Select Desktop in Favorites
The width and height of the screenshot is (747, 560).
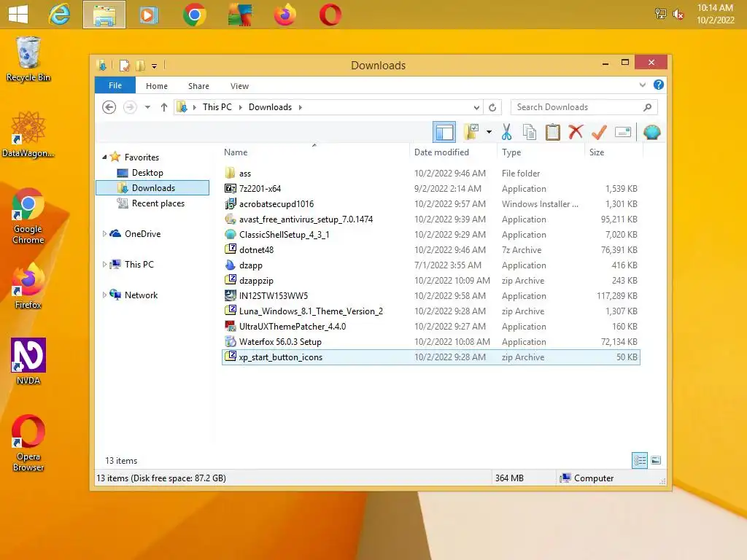(147, 172)
